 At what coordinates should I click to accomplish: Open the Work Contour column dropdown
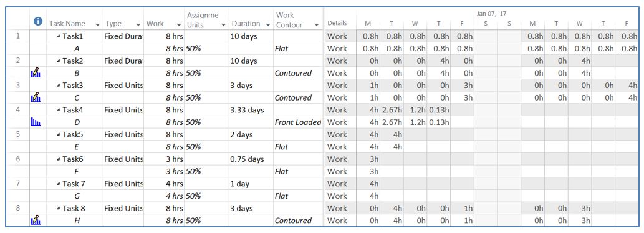point(317,25)
